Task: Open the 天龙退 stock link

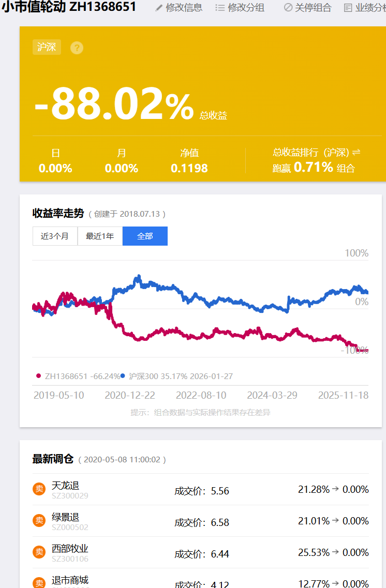Action: click(x=65, y=486)
